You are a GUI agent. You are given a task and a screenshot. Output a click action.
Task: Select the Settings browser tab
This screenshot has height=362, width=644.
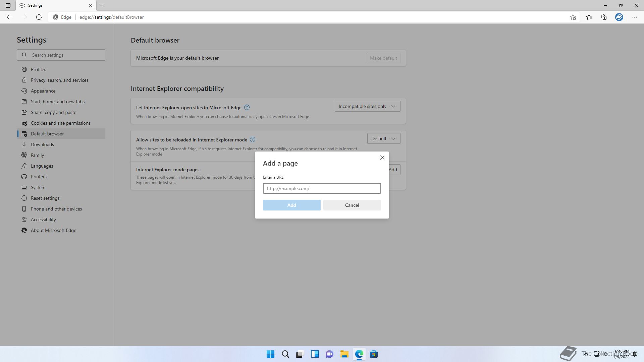[x=56, y=5]
